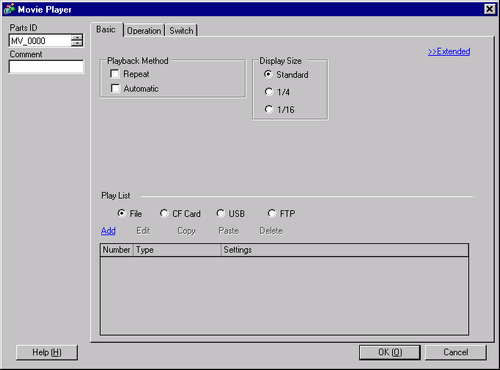Close the Movie Player dialog
The height and width of the screenshot is (370, 500).
489,9
